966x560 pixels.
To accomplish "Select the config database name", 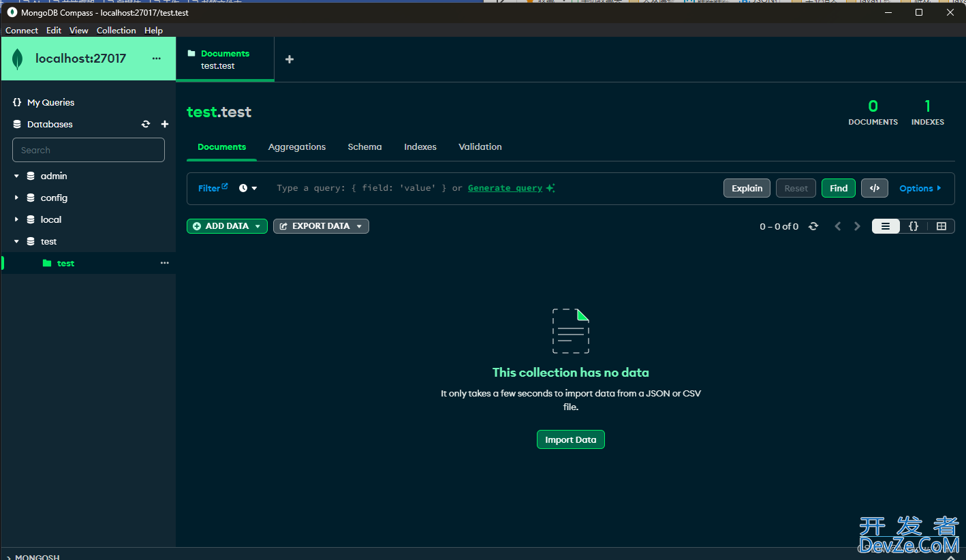I will tap(54, 198).
